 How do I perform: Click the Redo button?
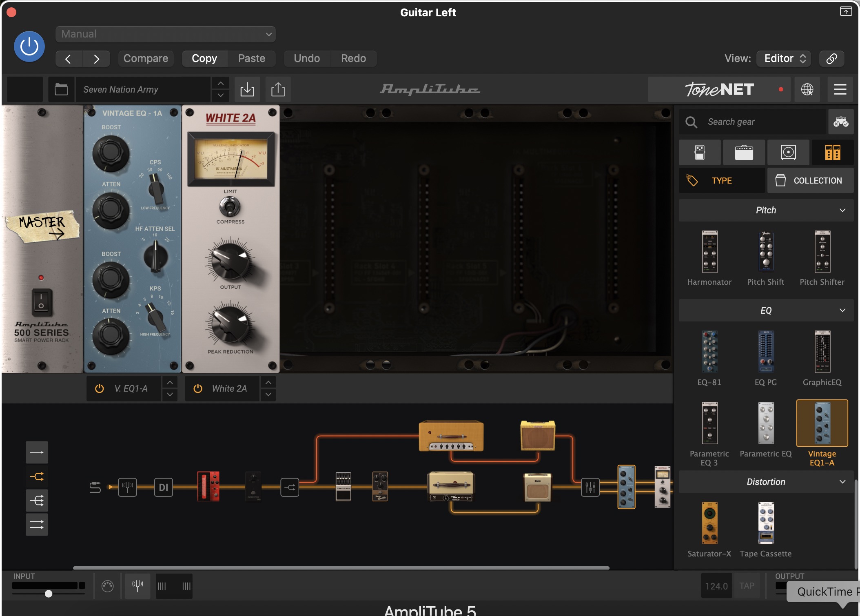click(x=353, y=59)
